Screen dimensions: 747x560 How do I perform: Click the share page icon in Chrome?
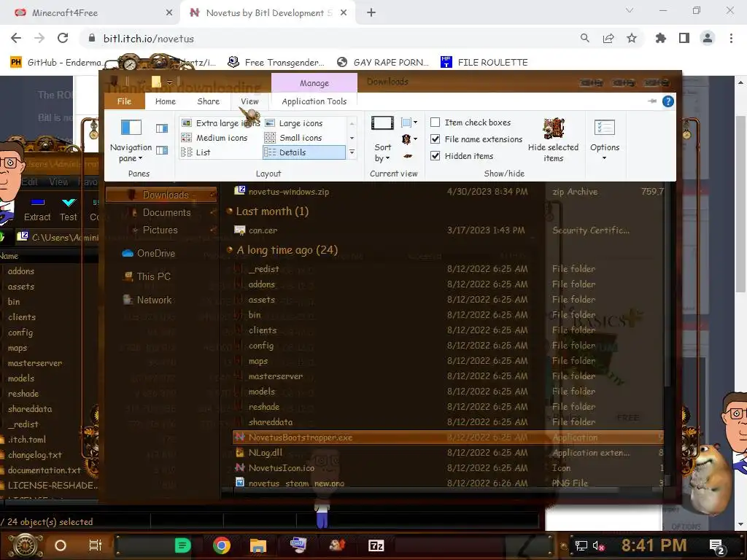[x=608, y=39]
